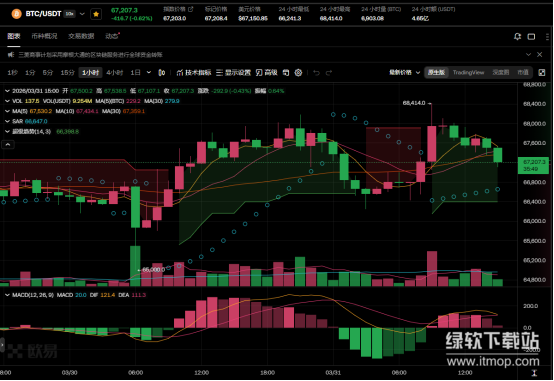Open the 交易数据 tab
This screenshot has width=554, height=381.
pos(81,36)
